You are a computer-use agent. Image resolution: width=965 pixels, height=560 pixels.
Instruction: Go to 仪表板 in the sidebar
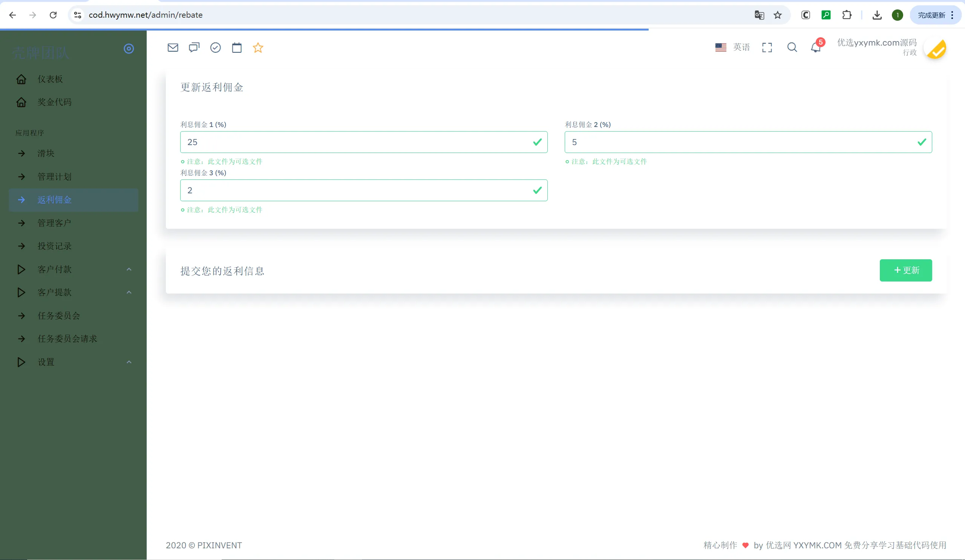point(50,79)
